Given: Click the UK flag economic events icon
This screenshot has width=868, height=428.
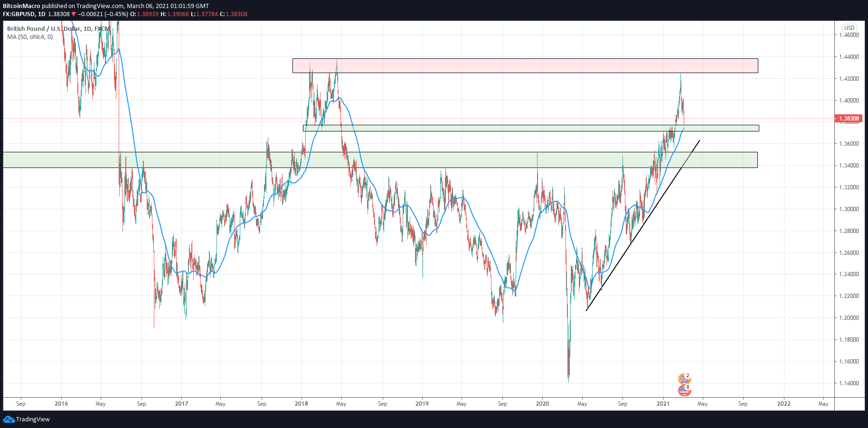Looking at the screenshot, I should (683, 379).
